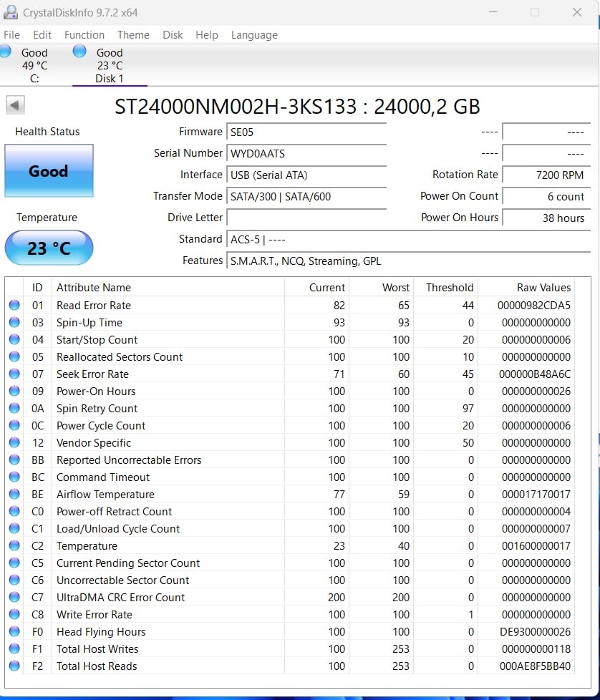600x700 pixels.
Task: Click status icon for Reported Uncorrectable Errors
Action: coord(14,460)
